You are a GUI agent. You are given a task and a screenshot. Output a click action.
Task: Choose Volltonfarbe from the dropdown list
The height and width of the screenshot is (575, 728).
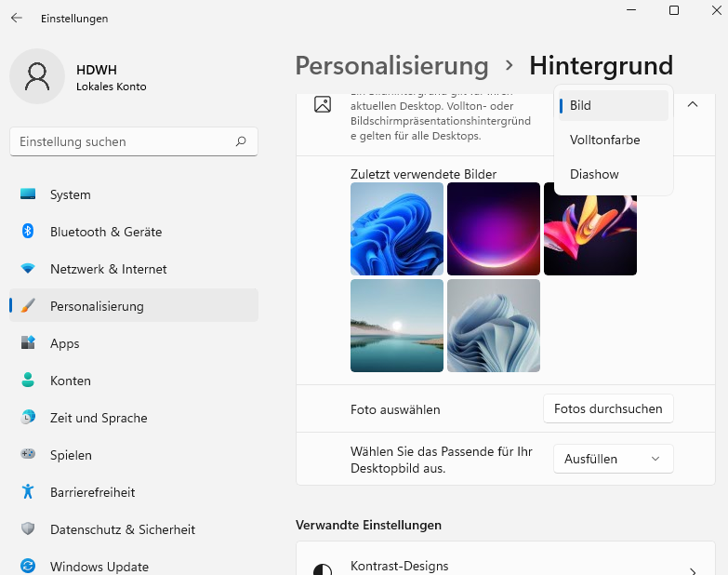click(614, 140)
